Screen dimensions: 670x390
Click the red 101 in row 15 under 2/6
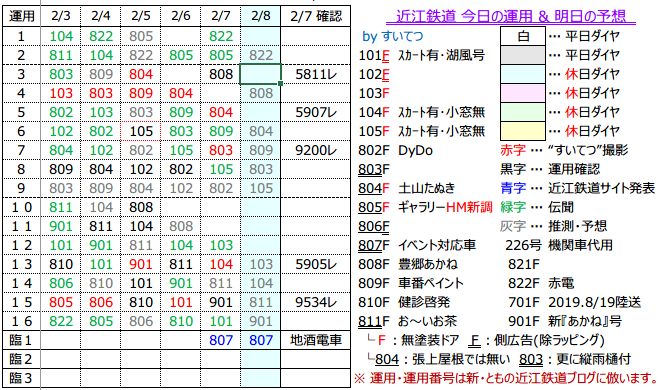tap(181, 302)
